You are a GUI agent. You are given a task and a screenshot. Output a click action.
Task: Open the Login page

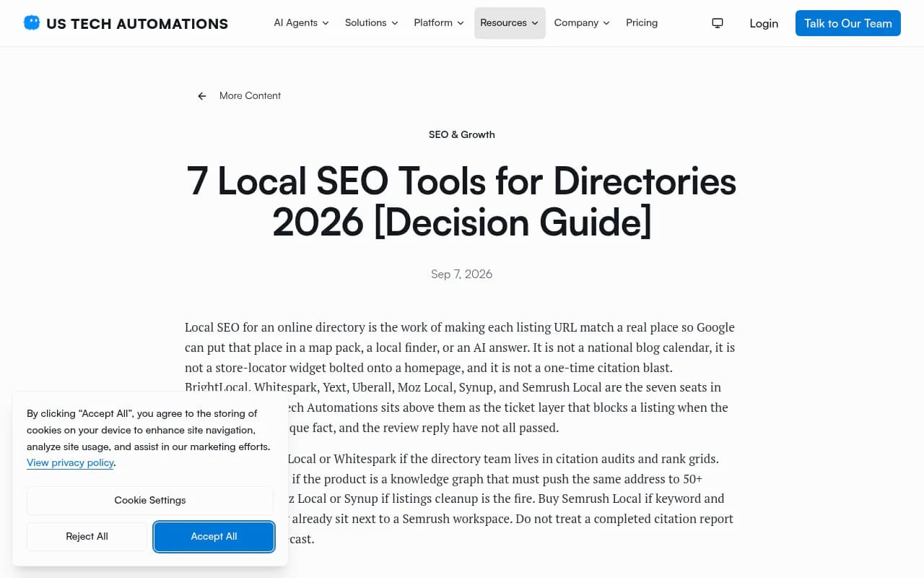(x=764, y=23)
